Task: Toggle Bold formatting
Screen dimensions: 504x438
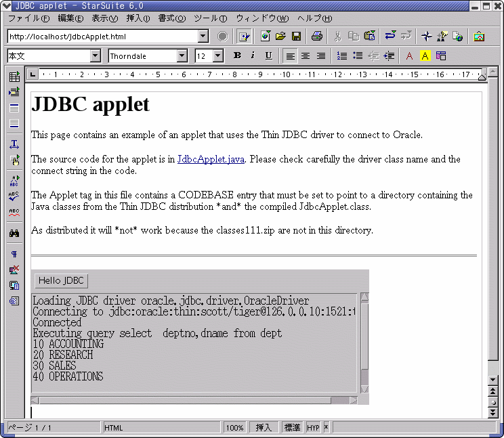Action: click(x=237, y=56)
